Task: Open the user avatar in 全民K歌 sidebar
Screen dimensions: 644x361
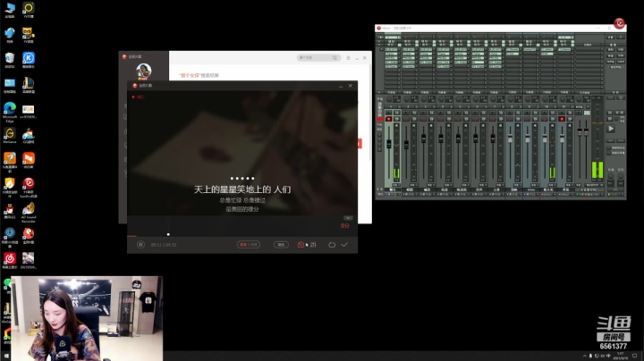Action: 144,71
